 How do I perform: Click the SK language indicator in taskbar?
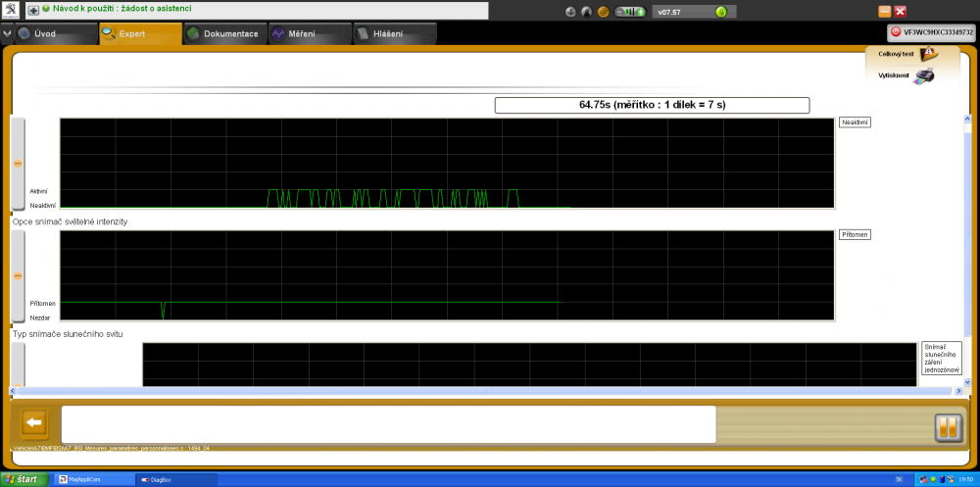[x=898, y=480]
